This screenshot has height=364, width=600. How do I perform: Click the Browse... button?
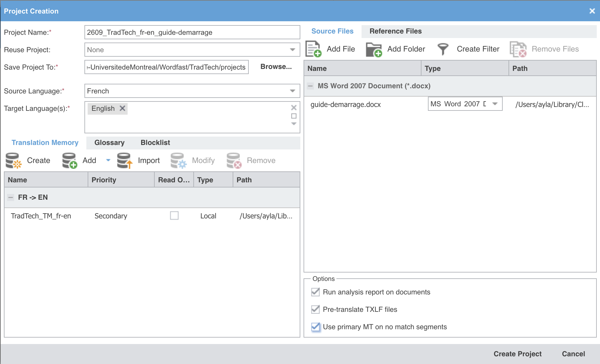click(x=276, y=67)
